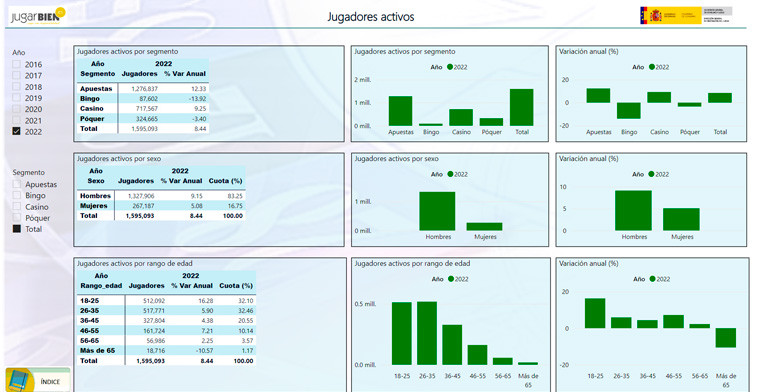Enable the 2019 year checkbox

16,98
